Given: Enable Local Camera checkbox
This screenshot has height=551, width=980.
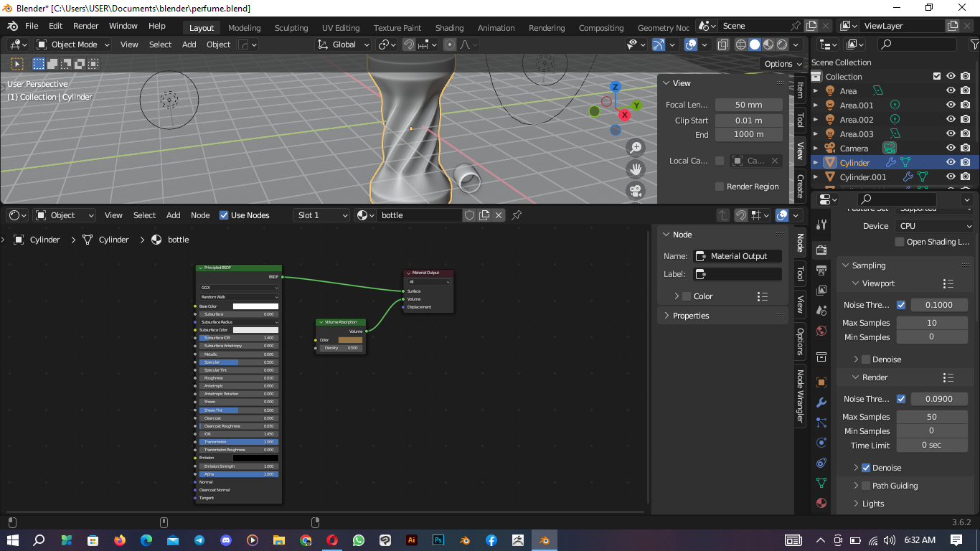Looking at the screenshot, I should pos(720,161).
